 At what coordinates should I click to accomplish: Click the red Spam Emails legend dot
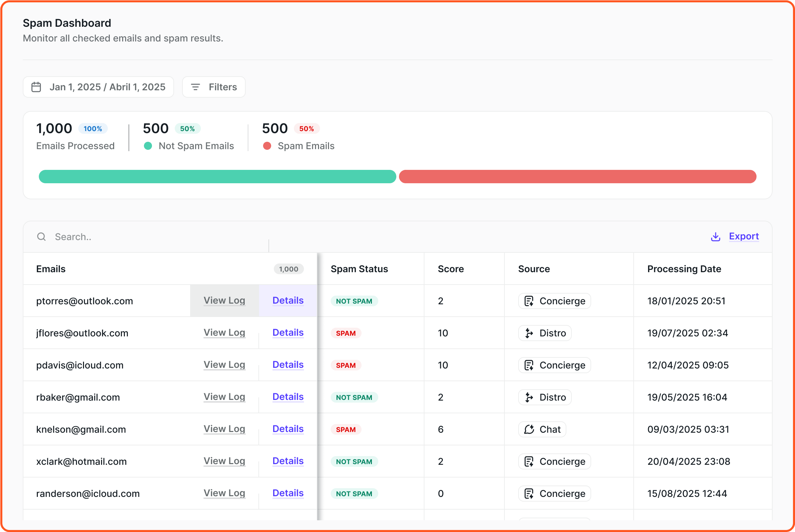pyautogui.click(x=267, y=146)
